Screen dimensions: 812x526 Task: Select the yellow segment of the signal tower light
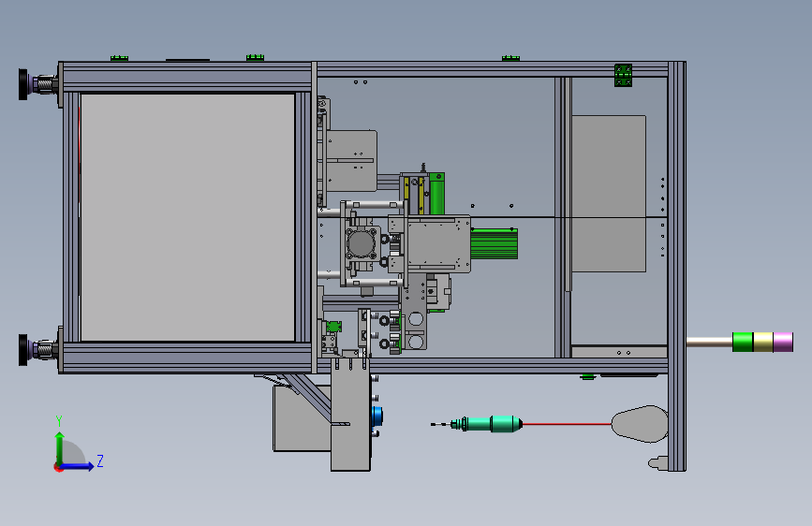click(762, 343)
